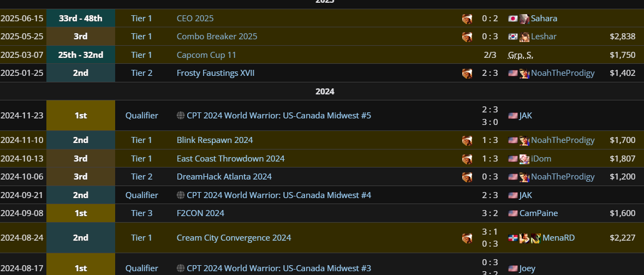Visit the iDom player page
This screenshot has width=644, height=275.
[541, 159]
